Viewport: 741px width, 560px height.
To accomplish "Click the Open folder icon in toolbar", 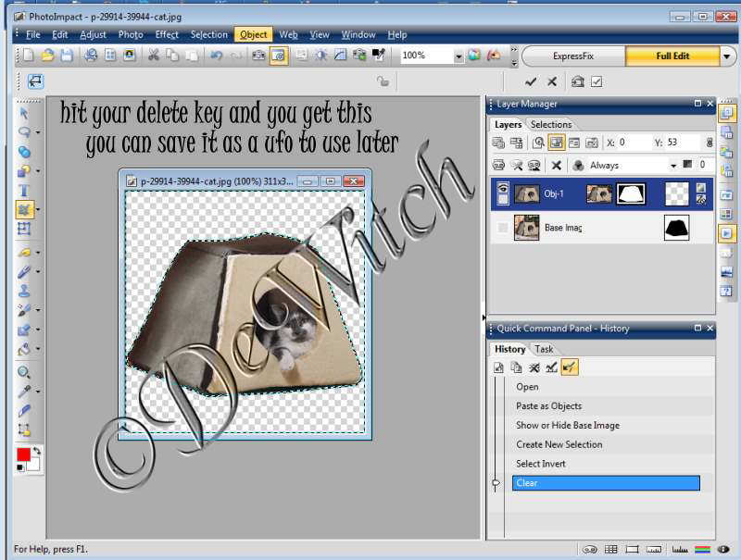I will pos(48,56).
